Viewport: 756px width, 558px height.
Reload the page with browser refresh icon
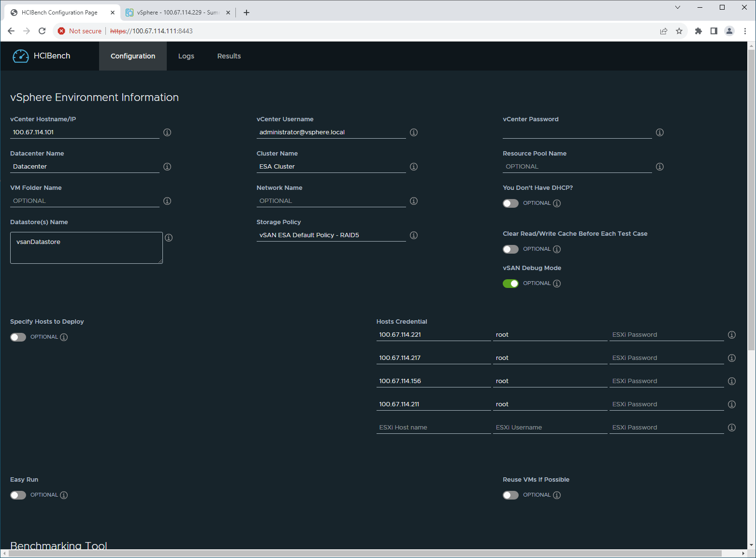coord(42,31)
